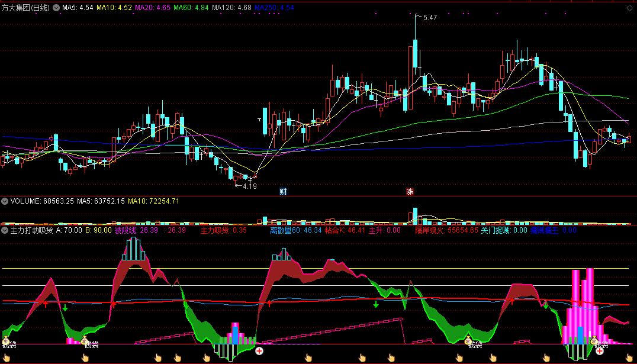
Task: Select the MA120: 4.68 label
Action: point(231,8)
